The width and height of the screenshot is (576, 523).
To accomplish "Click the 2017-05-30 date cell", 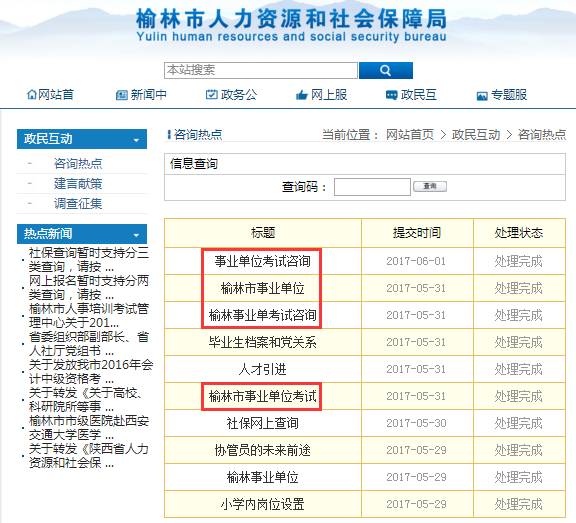I will [416, 423].
